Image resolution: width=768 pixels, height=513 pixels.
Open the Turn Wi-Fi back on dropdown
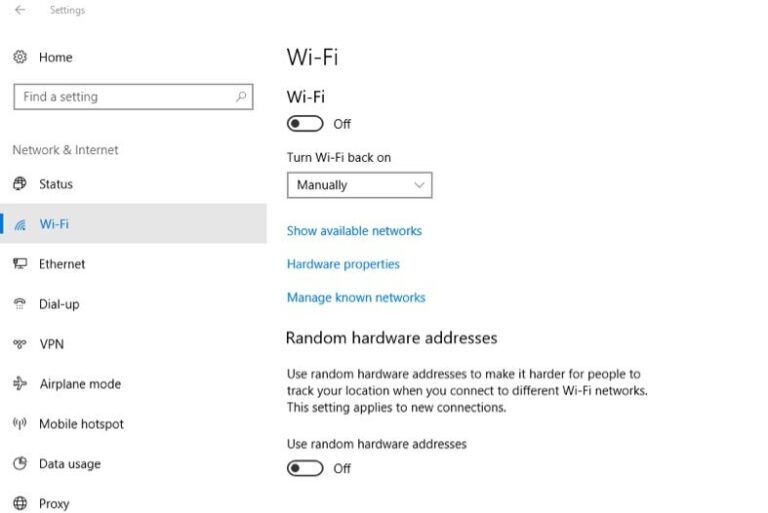point(359,185)
